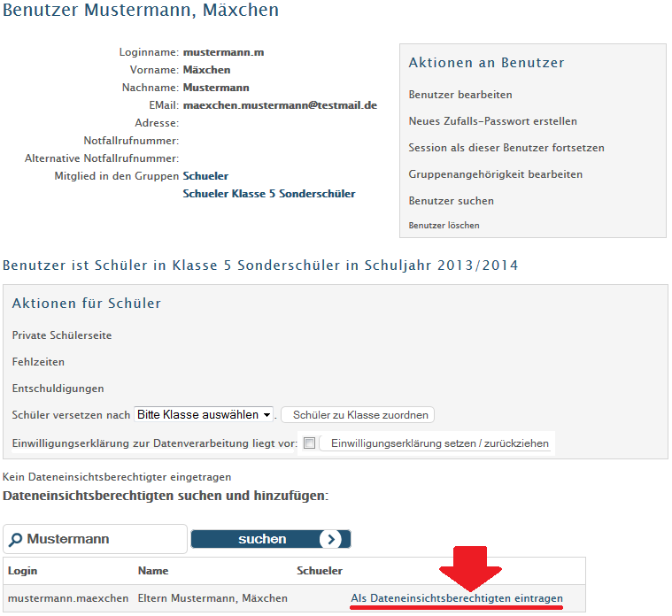Click the arrow icon on suchen button
The height and width of the screenshot is (616, 672).
tap(330, 539)
